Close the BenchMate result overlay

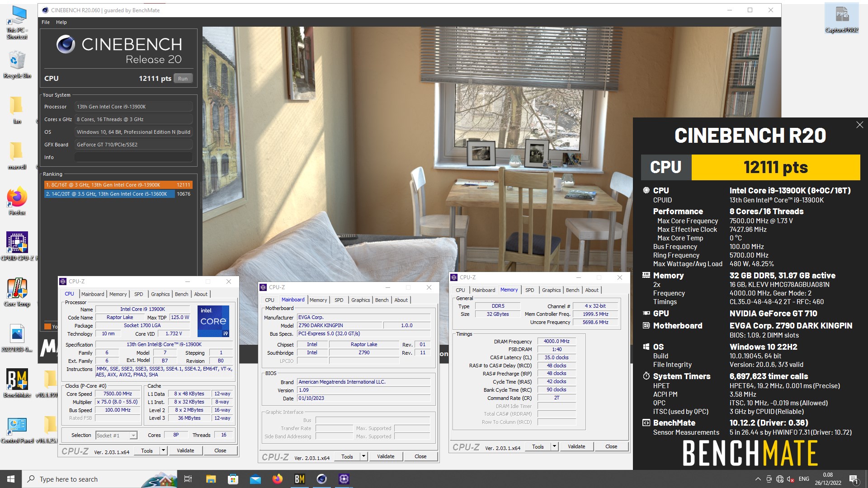[x=859, y=125]
